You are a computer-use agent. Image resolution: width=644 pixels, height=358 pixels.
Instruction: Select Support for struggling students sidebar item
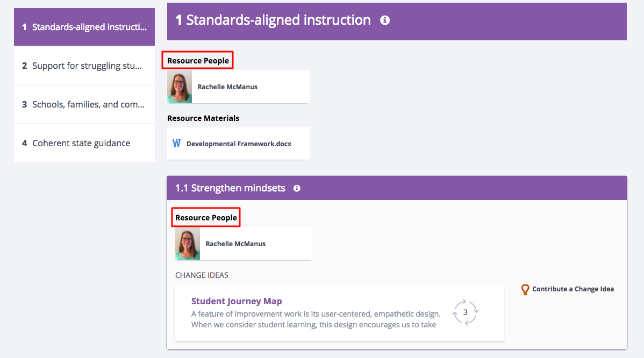point(84,66)
